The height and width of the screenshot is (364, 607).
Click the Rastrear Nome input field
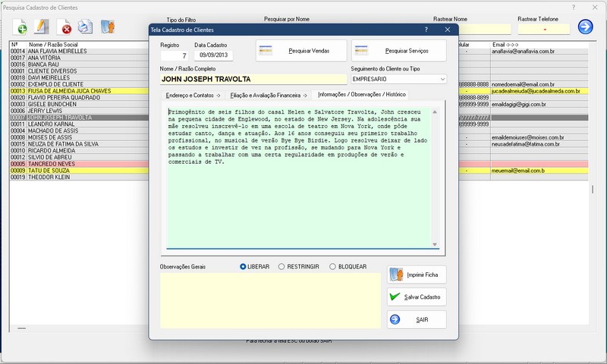485,29
